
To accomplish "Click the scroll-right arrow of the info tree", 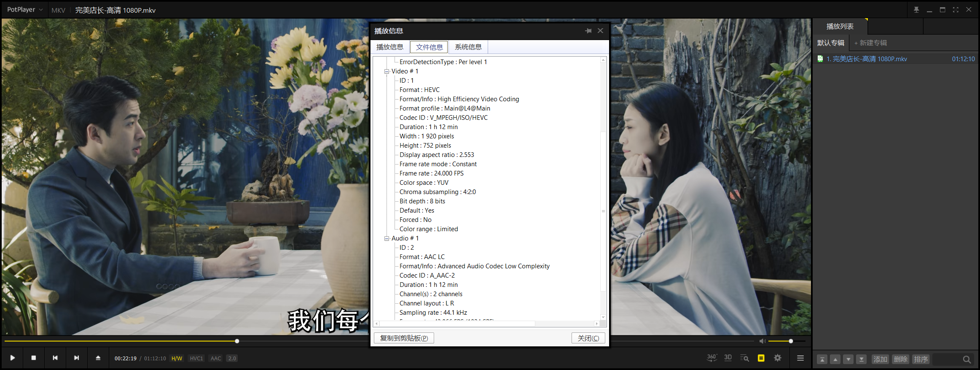I will pos(597,324).
